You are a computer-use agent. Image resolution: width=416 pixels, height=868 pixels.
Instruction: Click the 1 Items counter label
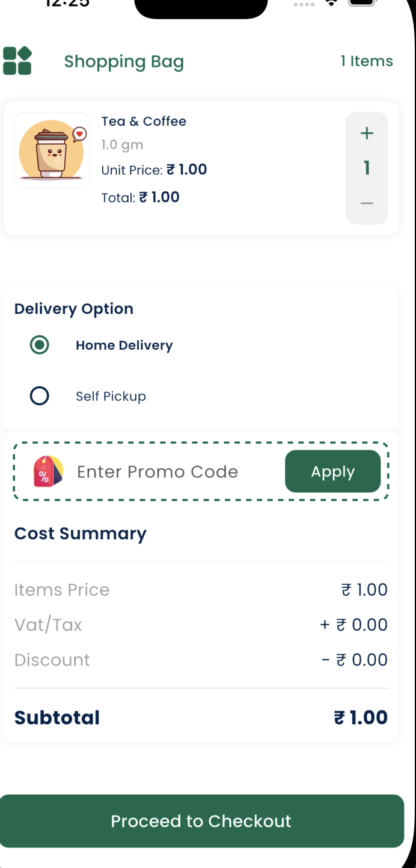[x=367, y=60]
